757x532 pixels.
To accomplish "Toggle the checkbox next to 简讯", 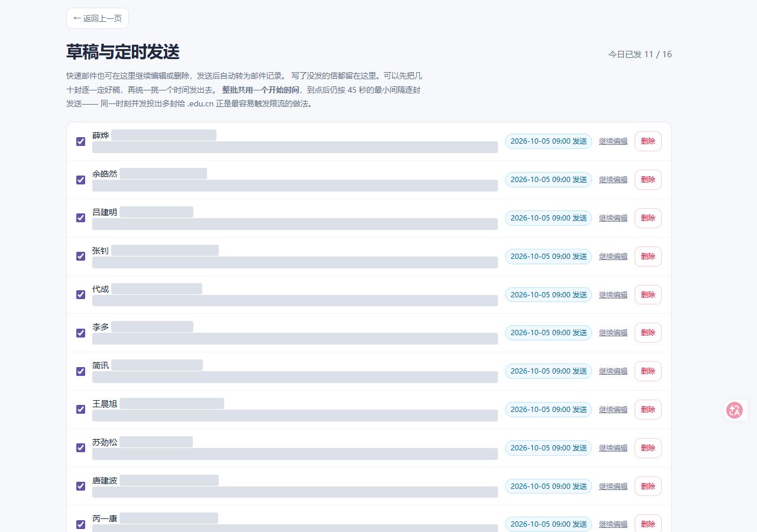I will (x=81, y=371).
